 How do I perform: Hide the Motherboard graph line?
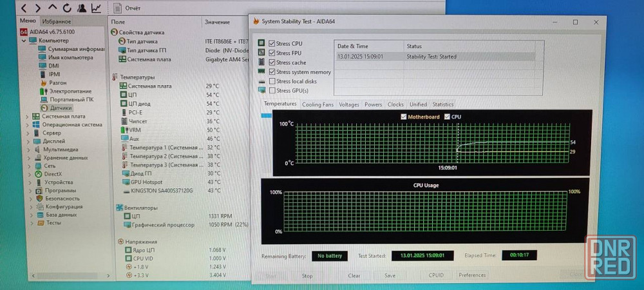(x=404, y=117)
